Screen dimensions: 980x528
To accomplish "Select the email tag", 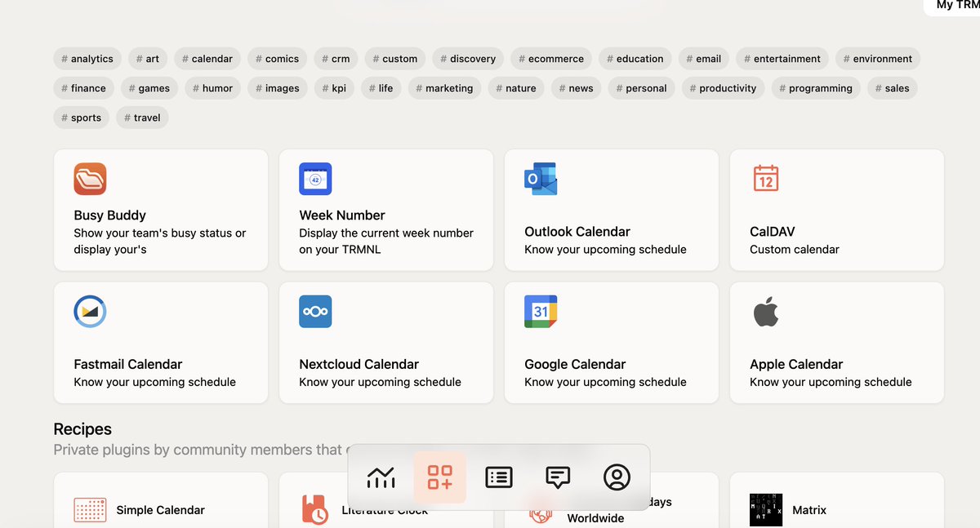I will pyautogui.click(x=704, y=59).
